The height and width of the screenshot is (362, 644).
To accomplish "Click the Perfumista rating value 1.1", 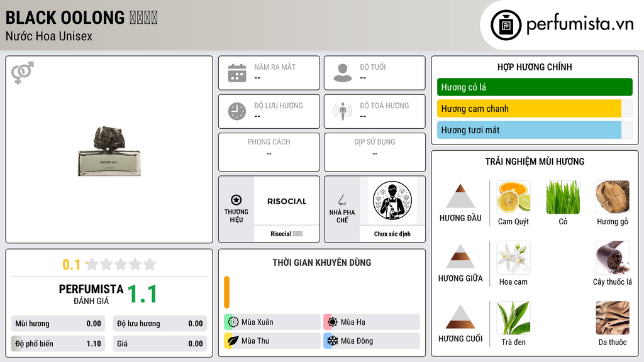I will [x=143, y=294].
